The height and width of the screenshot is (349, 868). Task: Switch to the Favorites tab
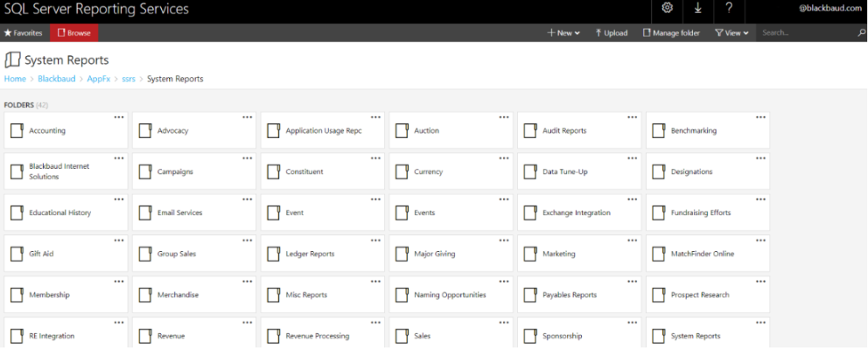(x=24, y=32)
